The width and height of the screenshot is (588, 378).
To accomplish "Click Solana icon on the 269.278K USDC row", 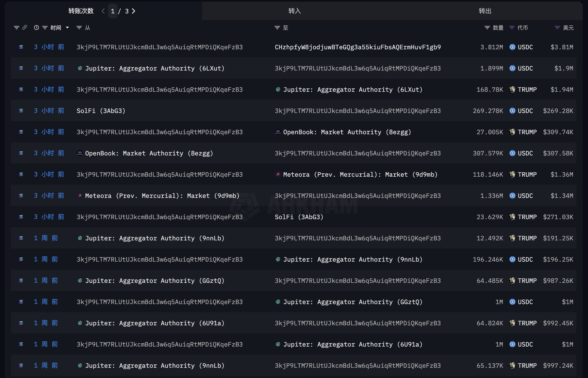I will coord(21,111).
